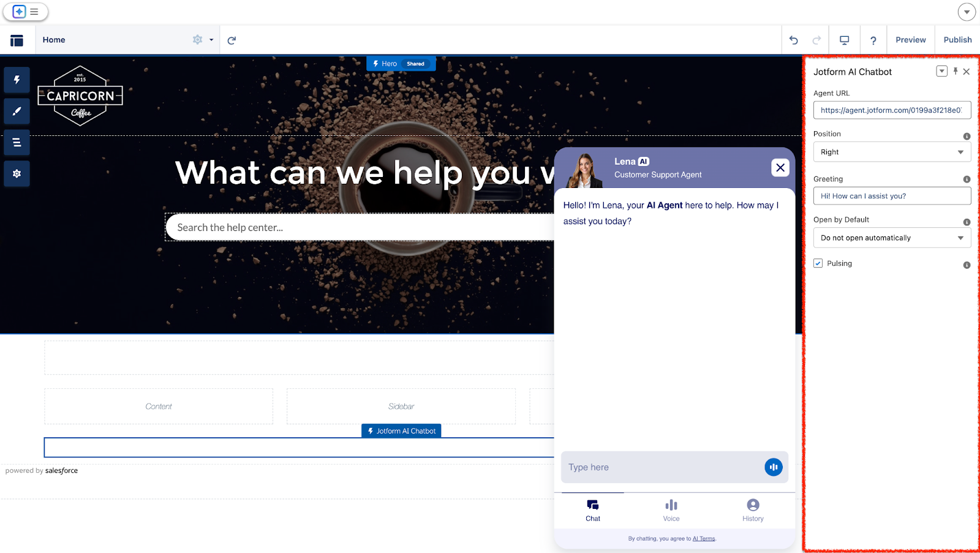Viewport: 980px width, 553px height.
Task: Select the content list icon in left sidebar
Action: coord(17,142)
